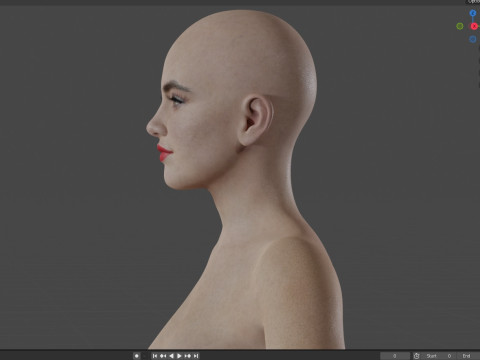Jump to the last frame
Screen dimensions: 480x360
[x=196, y=356]
